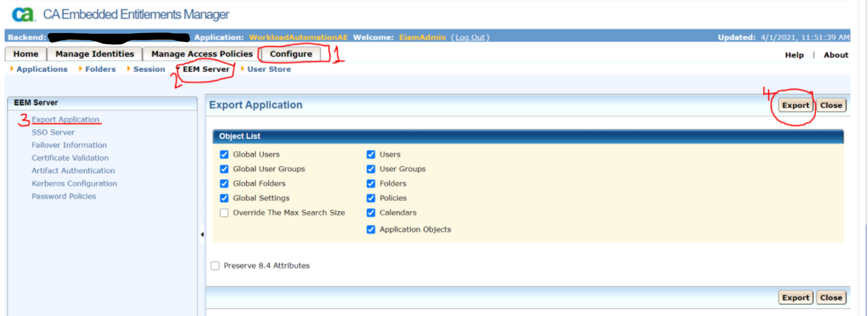Click the bottom Close button
Viewport: 868px width, 316px height.
(x=831, y=298)
